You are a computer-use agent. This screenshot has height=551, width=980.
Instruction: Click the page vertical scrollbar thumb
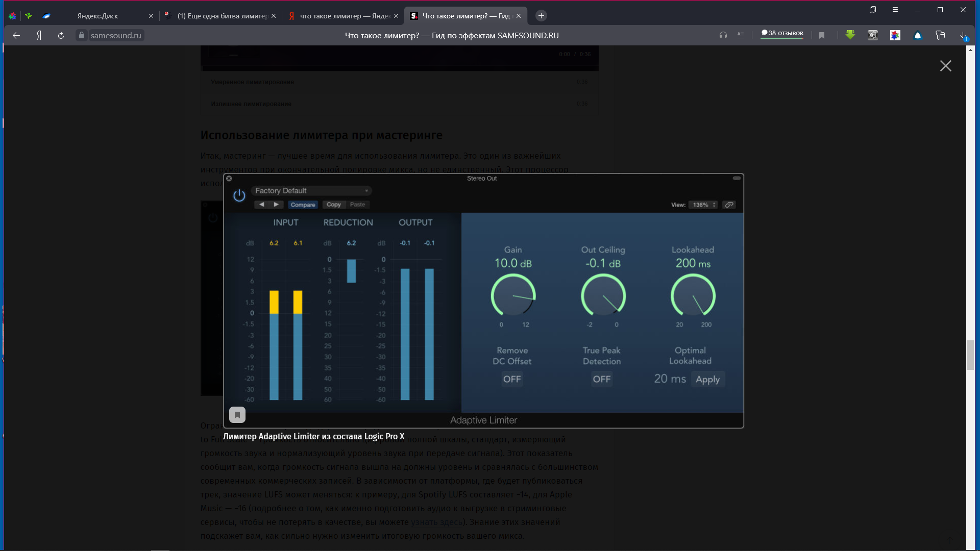pyautogui.click(x=971, y=355)
